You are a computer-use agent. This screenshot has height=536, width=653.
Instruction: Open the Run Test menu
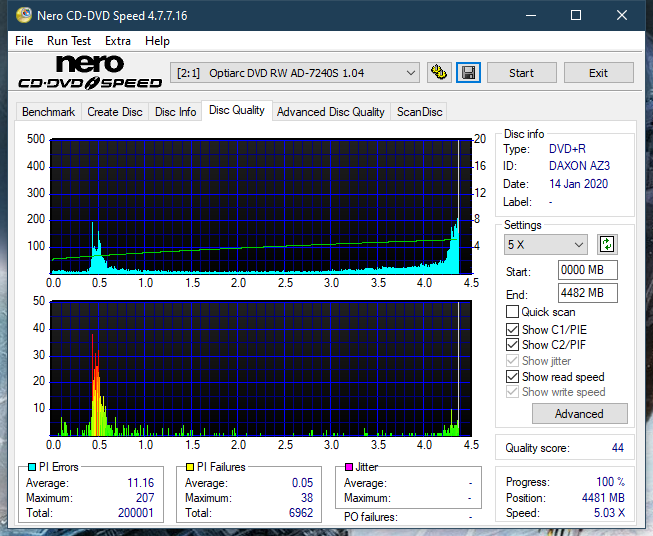(x=69, y=41)
